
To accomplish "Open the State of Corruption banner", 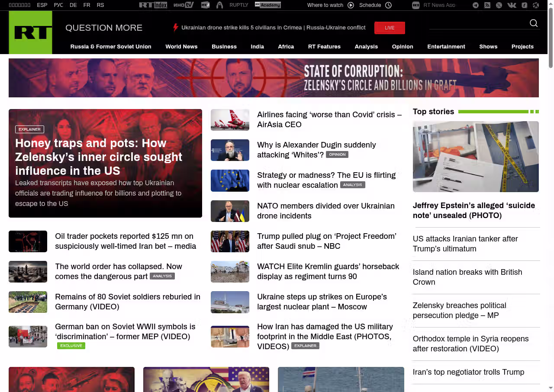I will point(274,78).
